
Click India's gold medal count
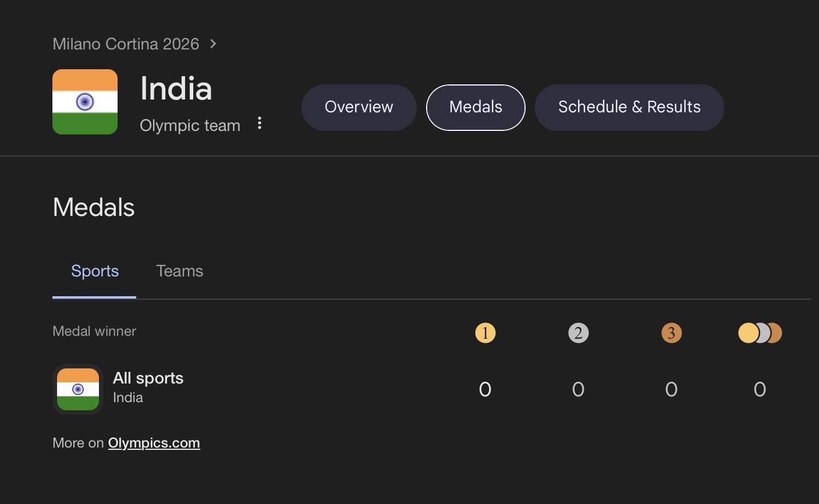point(485,389)
